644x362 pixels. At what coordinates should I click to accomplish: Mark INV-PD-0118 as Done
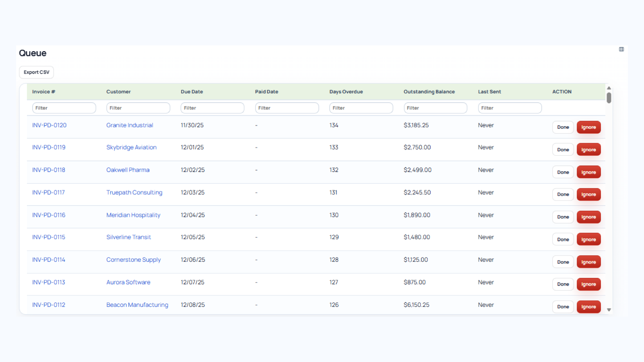click(563, 172)
